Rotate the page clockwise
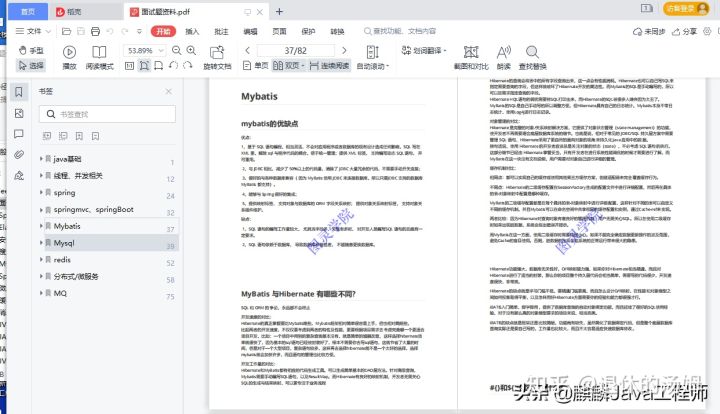Image resolution: width=720 pixels, height=414 pixels. coord(187,66)
